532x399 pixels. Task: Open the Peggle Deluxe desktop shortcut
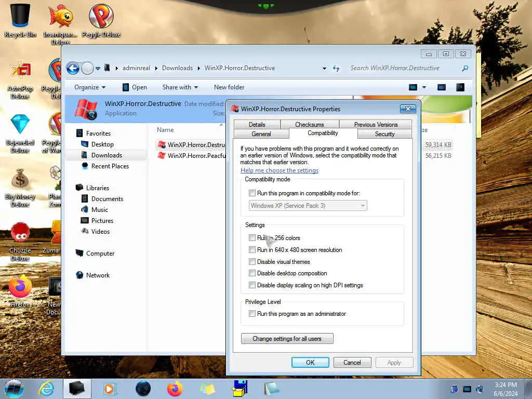(101, 20)
